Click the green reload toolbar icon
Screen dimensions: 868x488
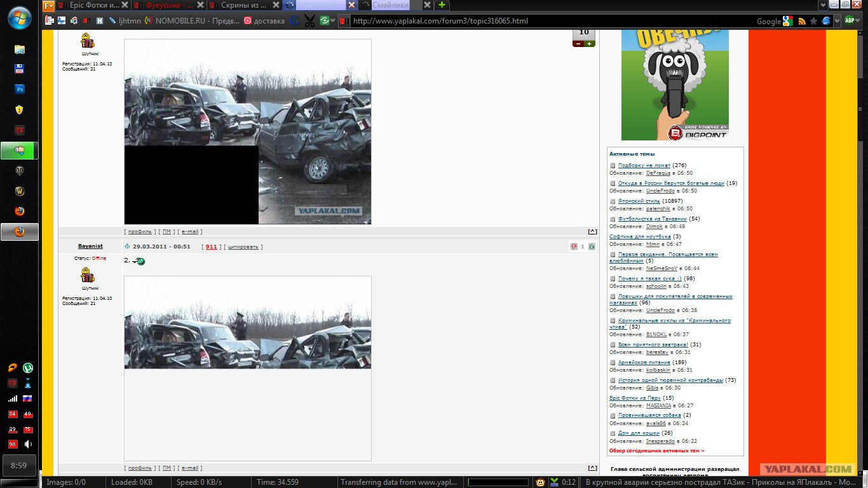[325, 21]
